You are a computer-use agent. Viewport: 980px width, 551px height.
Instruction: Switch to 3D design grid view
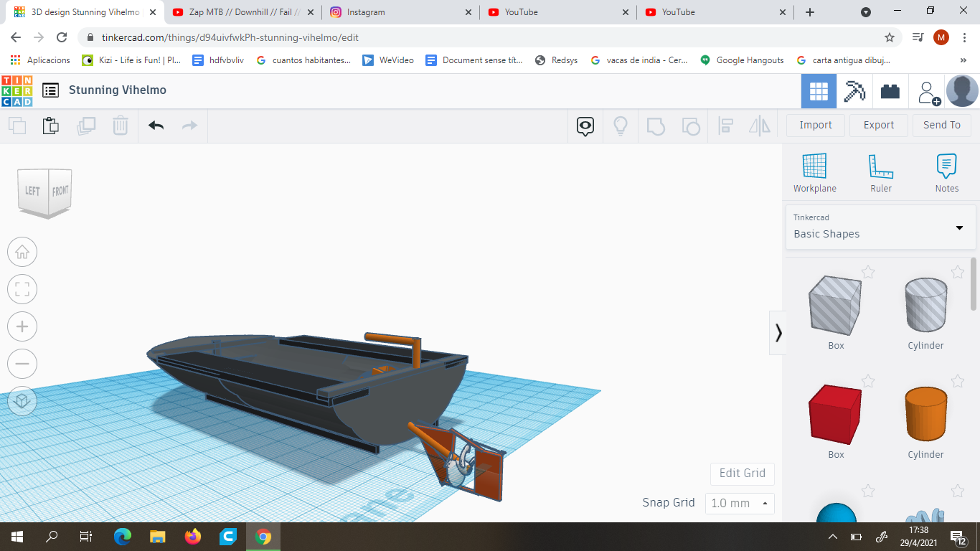pyautogui.click(x=819, y=91)
